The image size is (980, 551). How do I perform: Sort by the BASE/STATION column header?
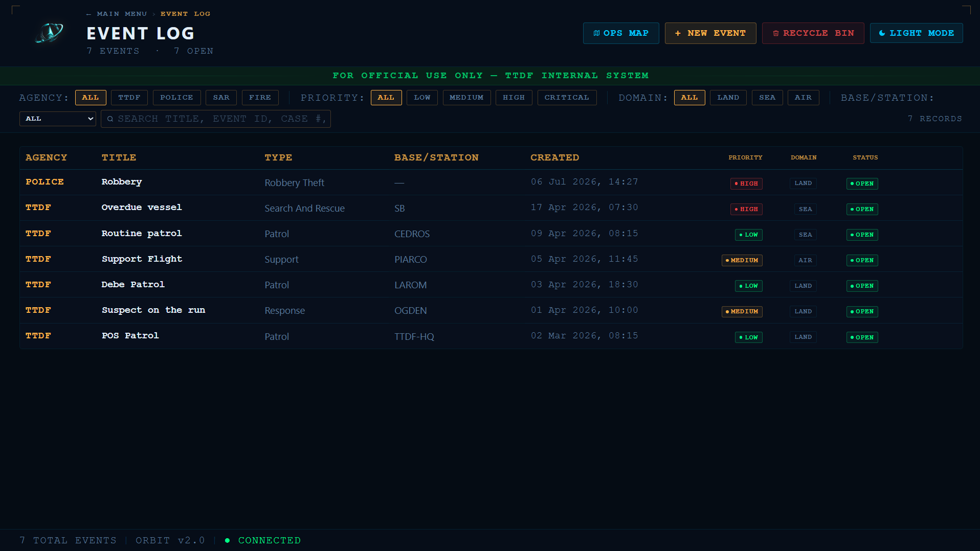436,157
